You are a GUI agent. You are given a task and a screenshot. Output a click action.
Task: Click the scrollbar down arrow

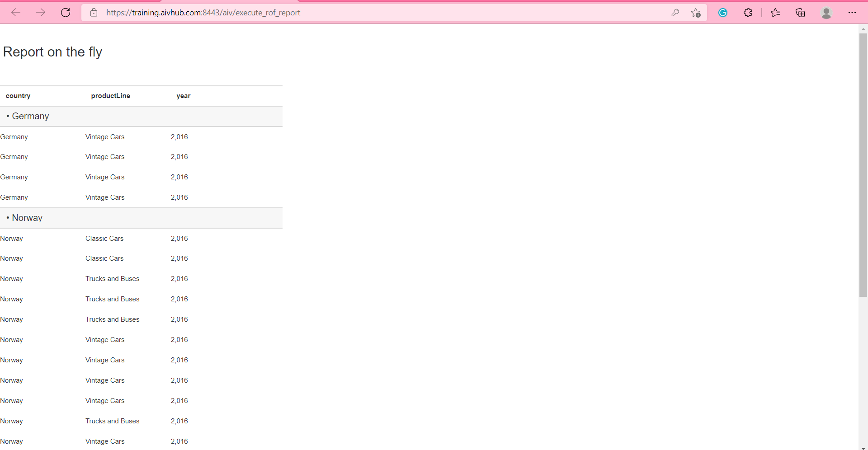(x=863, y=448)
